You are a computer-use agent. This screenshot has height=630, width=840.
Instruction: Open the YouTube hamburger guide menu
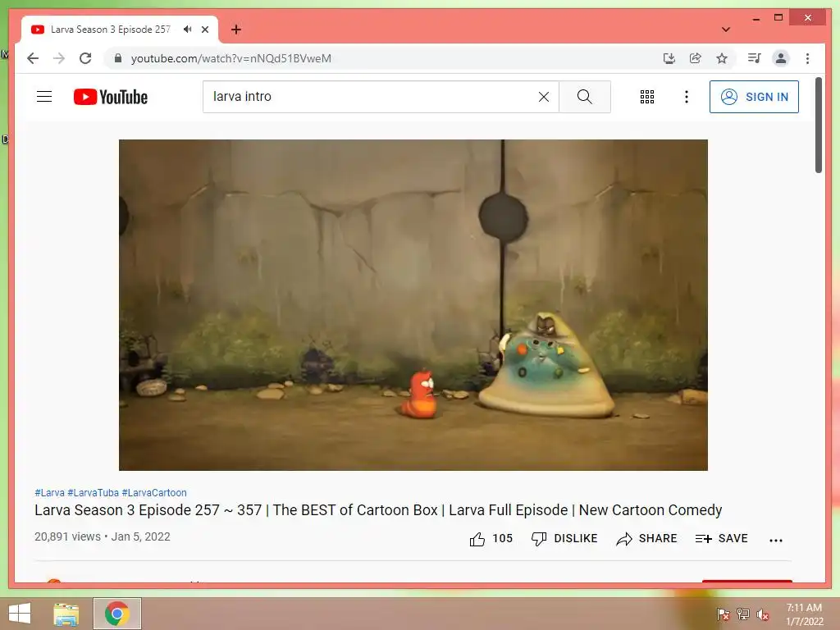point(44,97)
